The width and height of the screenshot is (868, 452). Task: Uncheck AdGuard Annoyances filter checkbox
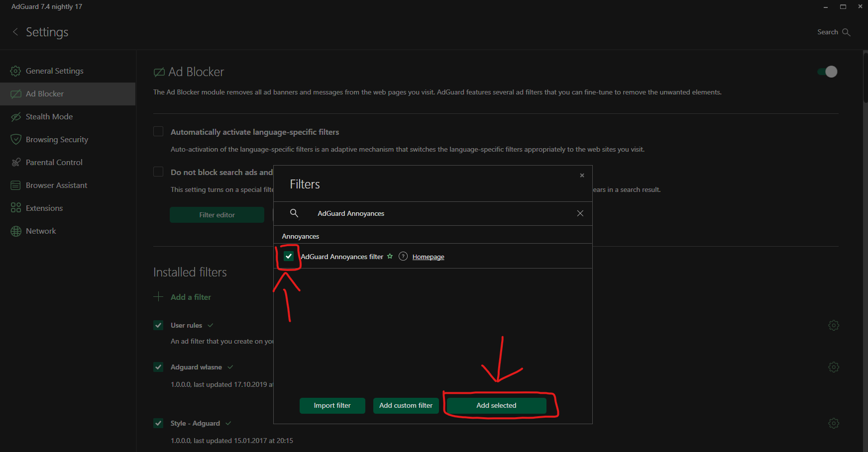(x=289, y=256)
